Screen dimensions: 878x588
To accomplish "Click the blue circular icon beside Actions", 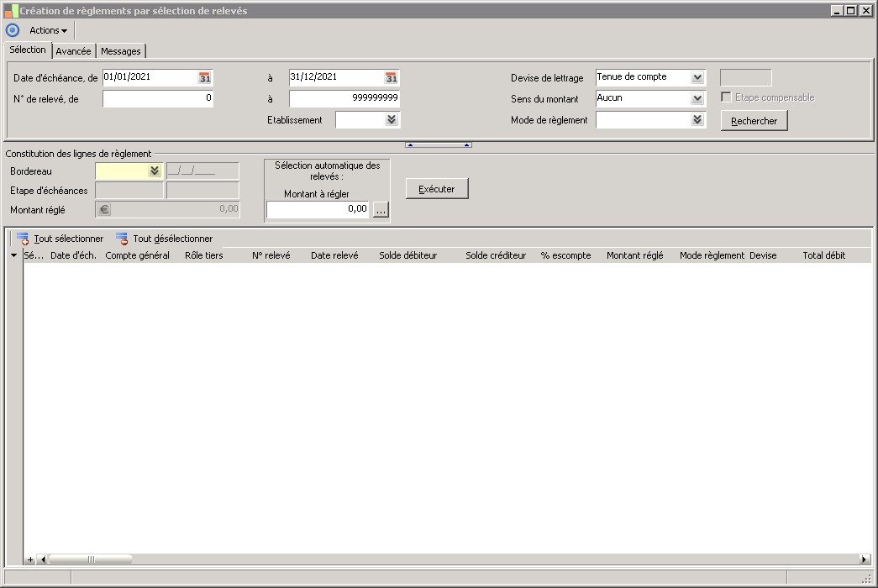I will click(13, 30).
